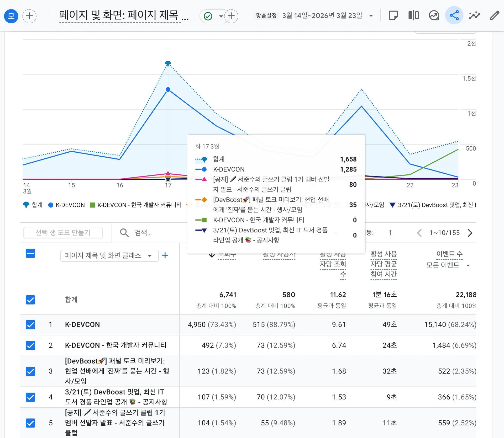Image resolution: width=504 pixels, height=438 pixels.
Task: Click the '이벤트 수' column header
Action: point(449,254)
